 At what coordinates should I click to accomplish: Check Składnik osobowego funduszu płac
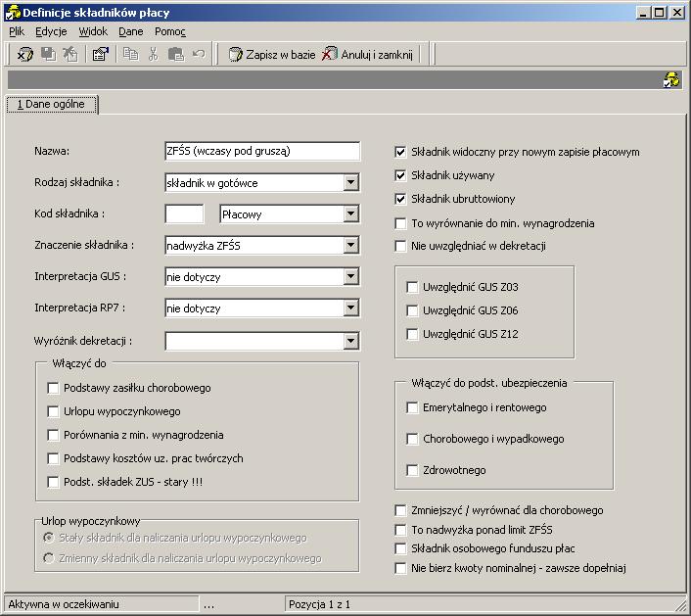click(x=400, y=548)
